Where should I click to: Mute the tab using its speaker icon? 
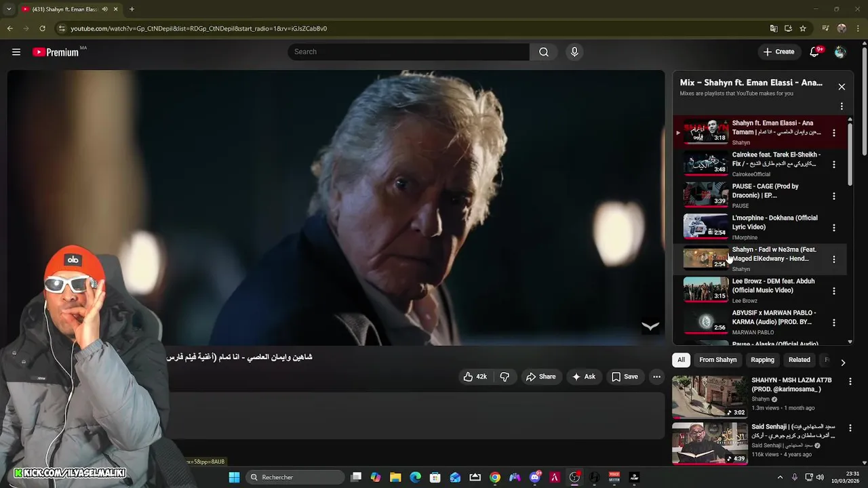tap(104, 9)
